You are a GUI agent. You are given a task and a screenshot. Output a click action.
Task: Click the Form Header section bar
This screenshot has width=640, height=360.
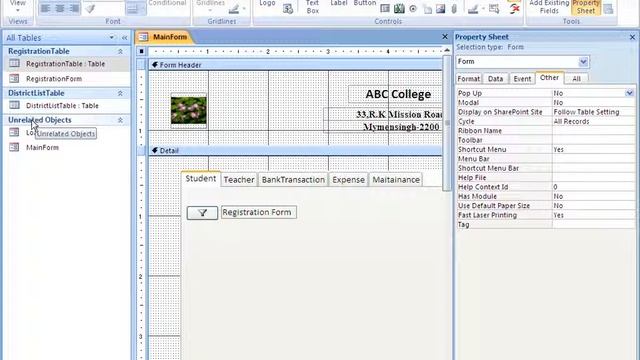tap(295, 65)
